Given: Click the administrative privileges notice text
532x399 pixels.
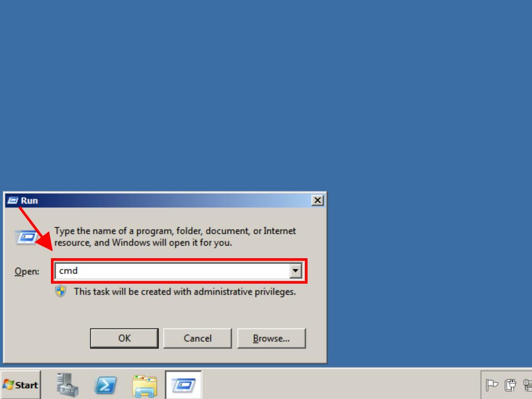Looking at the screenshot, I should coord(185,292).
